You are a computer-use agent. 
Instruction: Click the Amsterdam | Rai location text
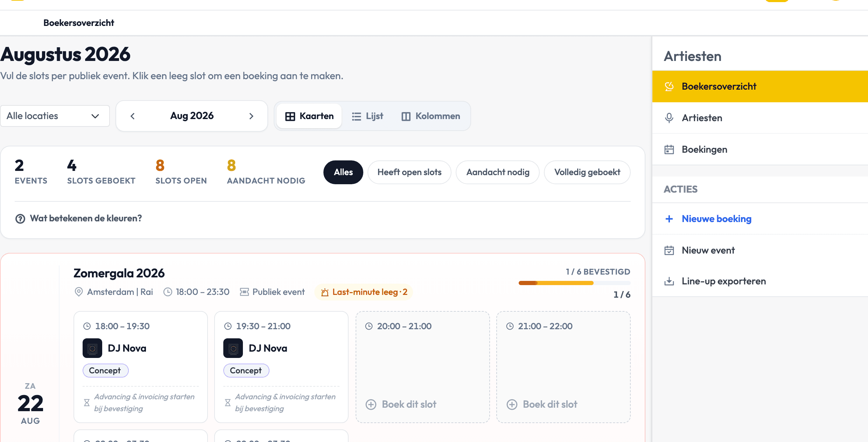[120, 292]
